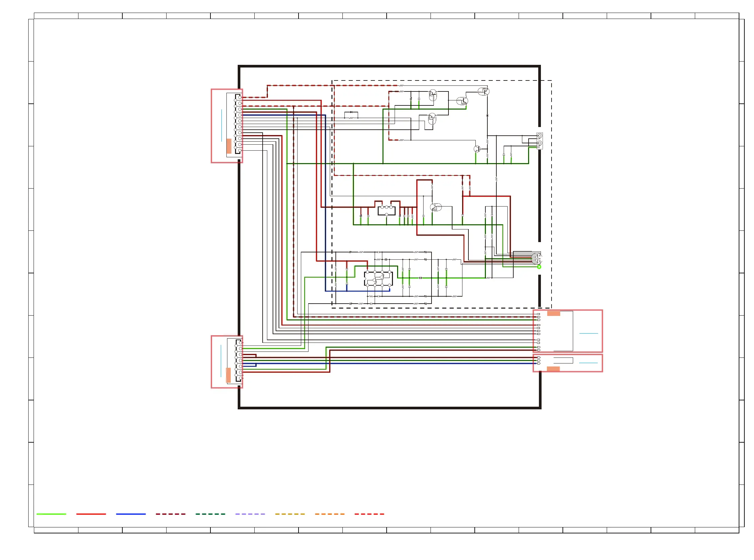Image resolution: width=754 pixels, height=560 pixels.
Task: Click the solid light green legend line
Action: (51, 514)
